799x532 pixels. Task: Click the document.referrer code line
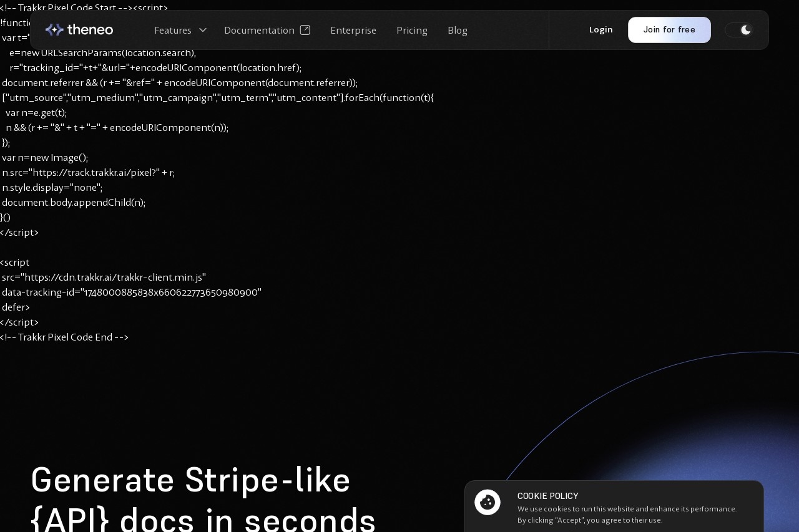point(180,83)
